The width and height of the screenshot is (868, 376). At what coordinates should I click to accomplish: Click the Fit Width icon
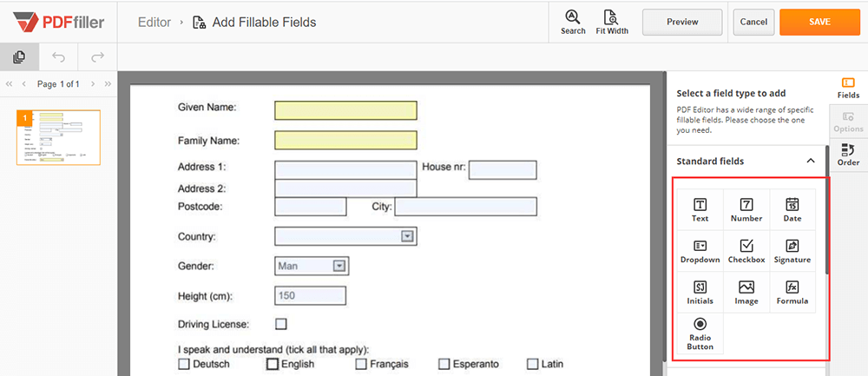(612, 22)
